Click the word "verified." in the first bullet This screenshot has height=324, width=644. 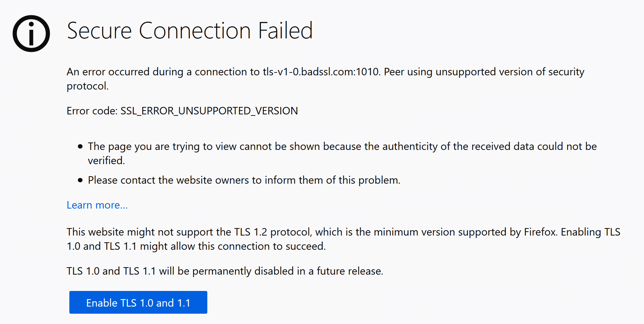106,161
